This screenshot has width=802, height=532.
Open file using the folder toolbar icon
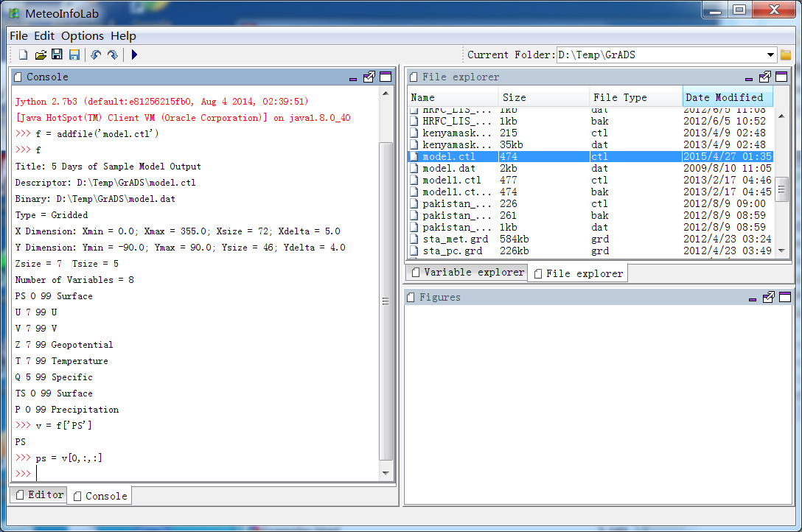41,55
